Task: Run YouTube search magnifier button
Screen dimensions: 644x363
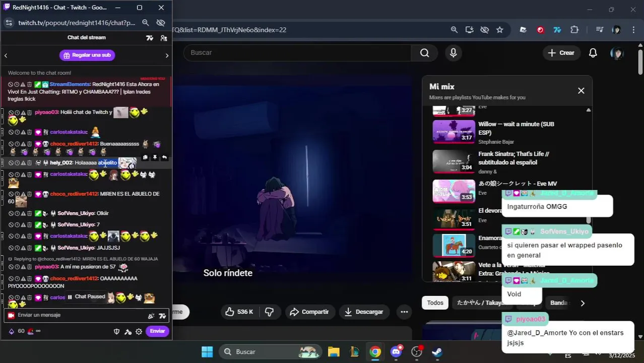Action: (424, 53)
